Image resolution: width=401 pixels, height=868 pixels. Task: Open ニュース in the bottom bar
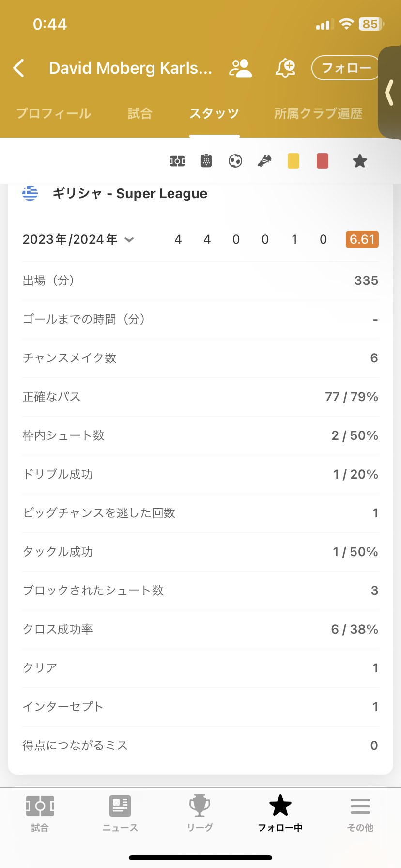pos(120,814)
